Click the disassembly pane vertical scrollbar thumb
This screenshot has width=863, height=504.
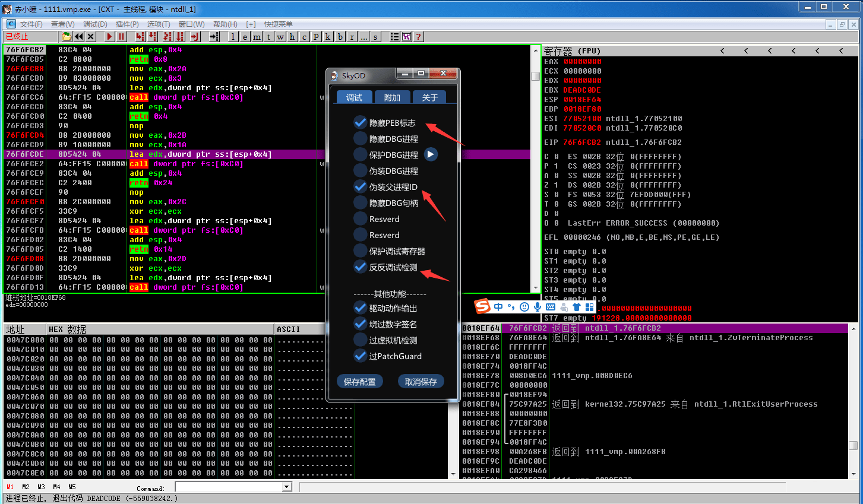[x=535, y=76]
